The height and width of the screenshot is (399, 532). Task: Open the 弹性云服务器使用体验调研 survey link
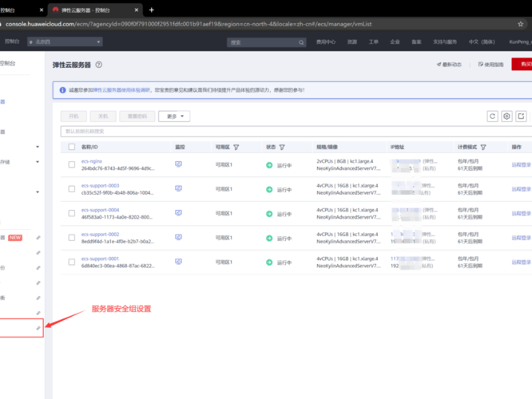click(x=121, y=90)
